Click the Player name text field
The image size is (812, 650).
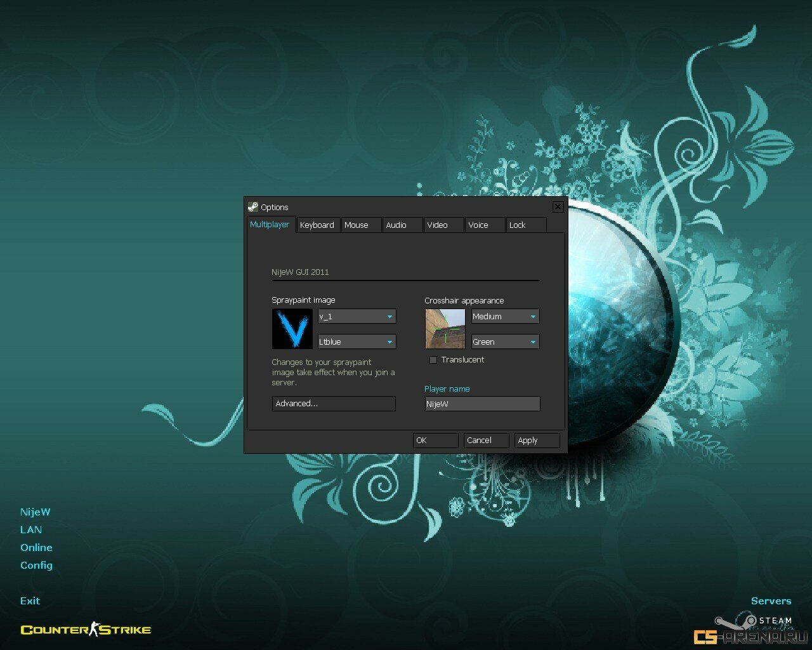tap(482, 404)
